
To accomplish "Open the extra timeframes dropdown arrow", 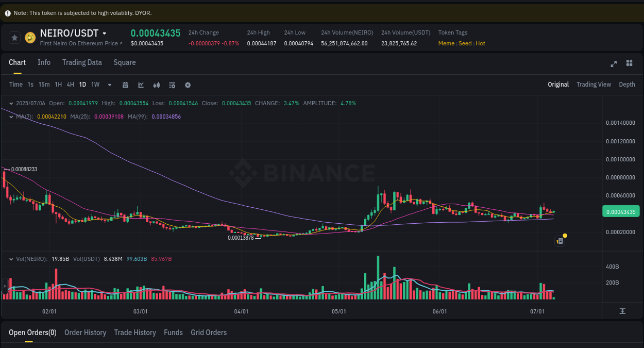I will [109, 85].
